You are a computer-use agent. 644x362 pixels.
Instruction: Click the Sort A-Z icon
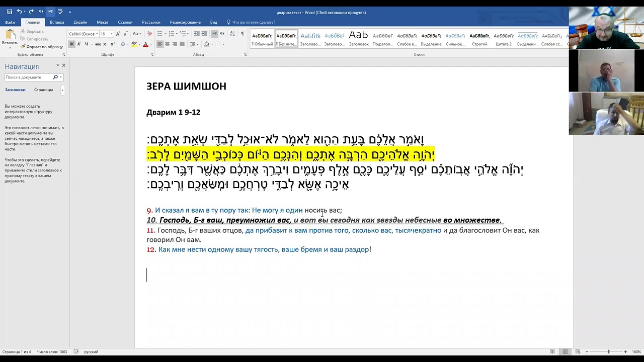click(232, 34)
